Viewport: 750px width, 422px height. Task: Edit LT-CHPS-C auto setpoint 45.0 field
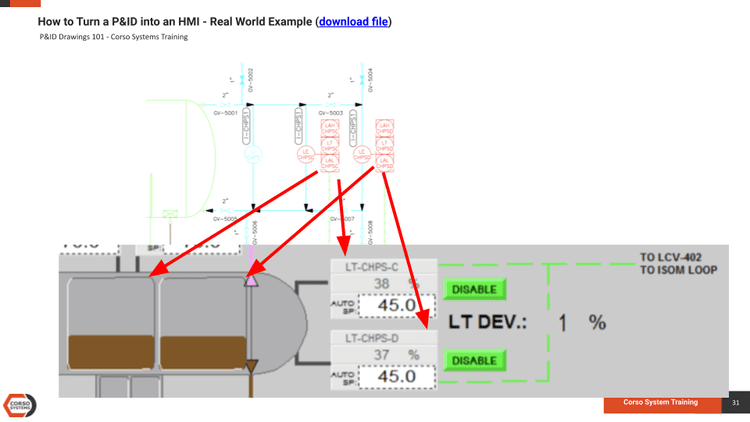(x=397, y=305)
